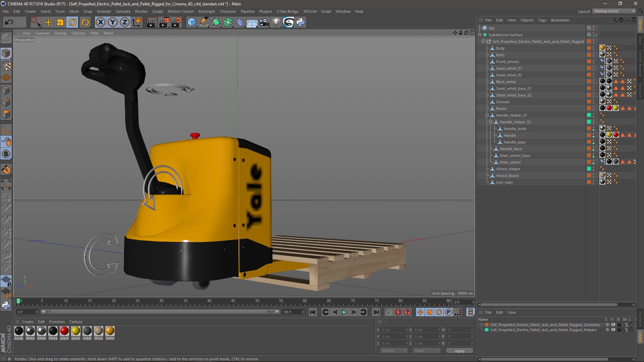Activate the Rotate tool icon
644x362 pixels.
coord(72,22)
